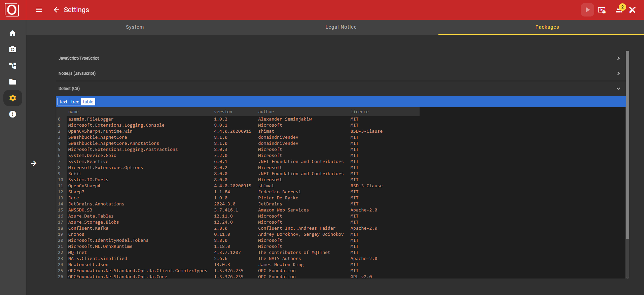Click Microsoft.IdentityModel.Tokens package name
The height and width of the screenshot is (295, 644).
tap(108, 240)
